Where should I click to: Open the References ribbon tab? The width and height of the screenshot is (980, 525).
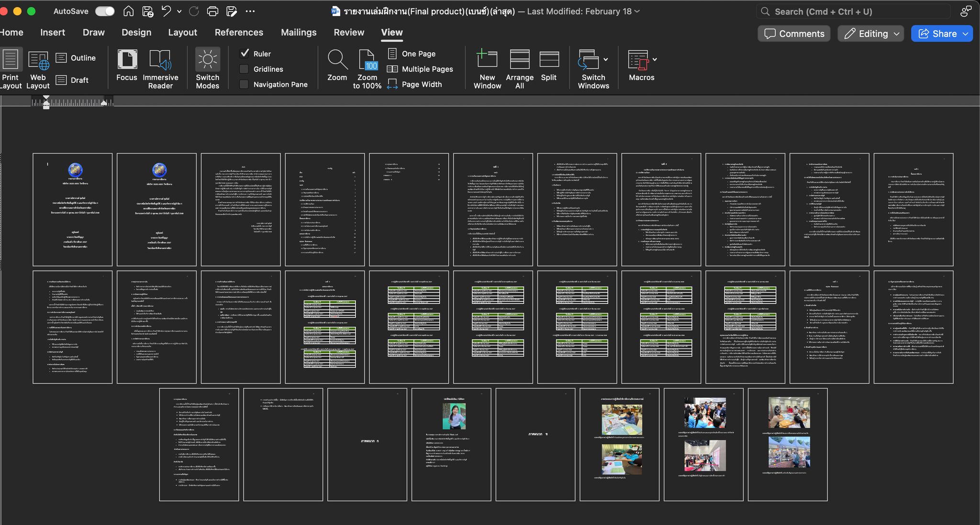coord(239,33)
